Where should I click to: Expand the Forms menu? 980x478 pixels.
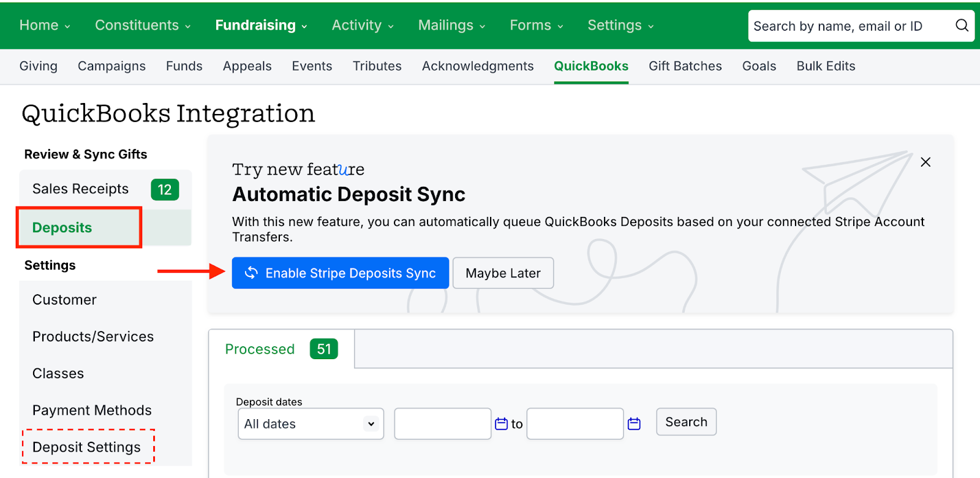pos(537,25)
